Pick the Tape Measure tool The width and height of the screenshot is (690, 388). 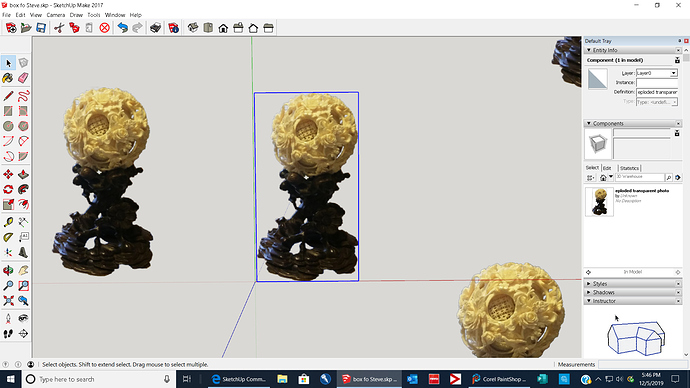[x=8, y=222]
